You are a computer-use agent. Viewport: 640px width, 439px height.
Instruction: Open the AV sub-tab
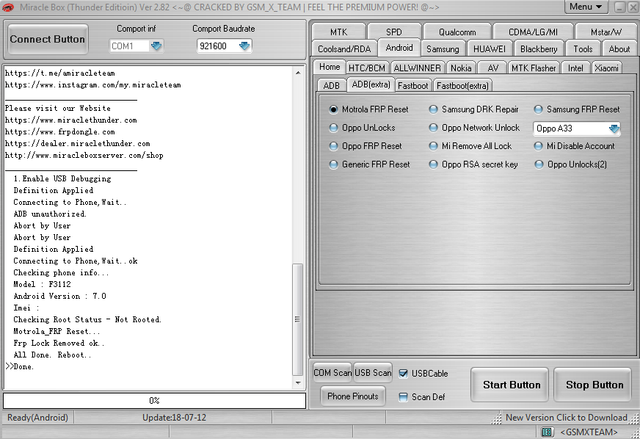click(x=493, y=68)
